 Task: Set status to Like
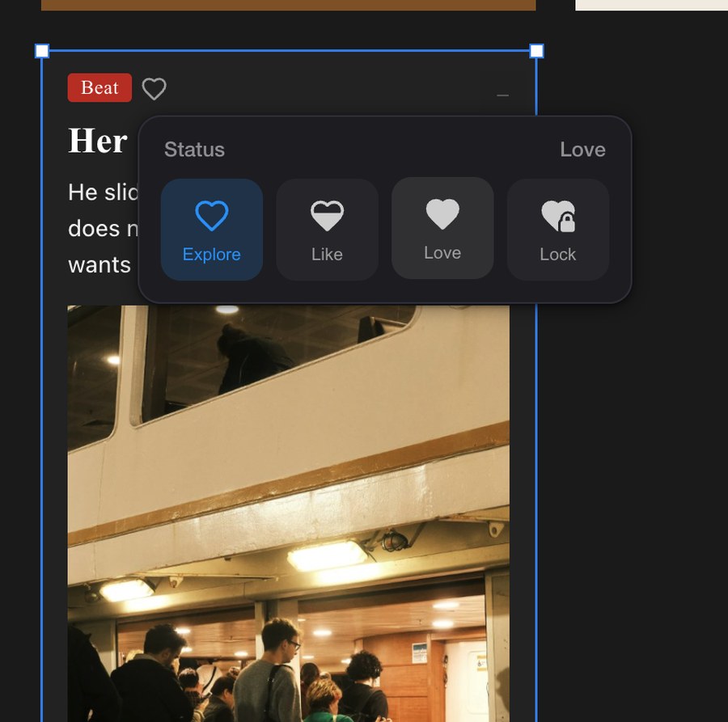pyautogui.click(x=328, y=230)
